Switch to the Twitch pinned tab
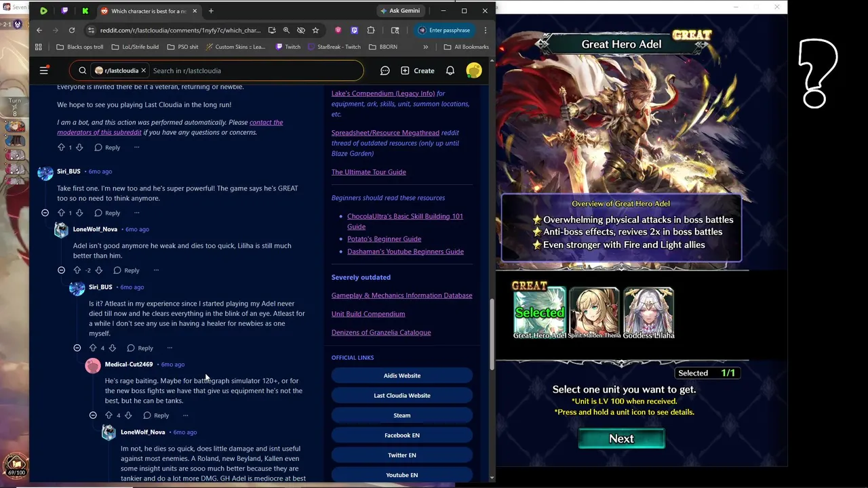 coord(64,11)
